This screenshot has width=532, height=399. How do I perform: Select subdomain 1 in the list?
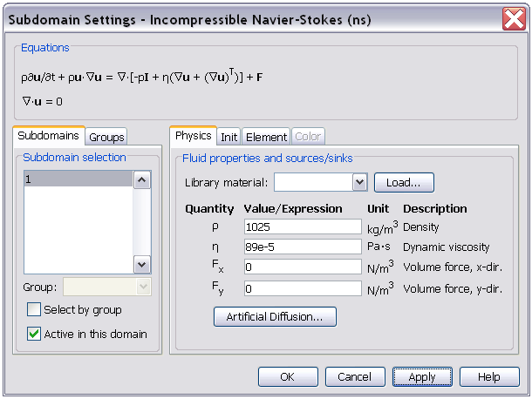click(78, 179)
